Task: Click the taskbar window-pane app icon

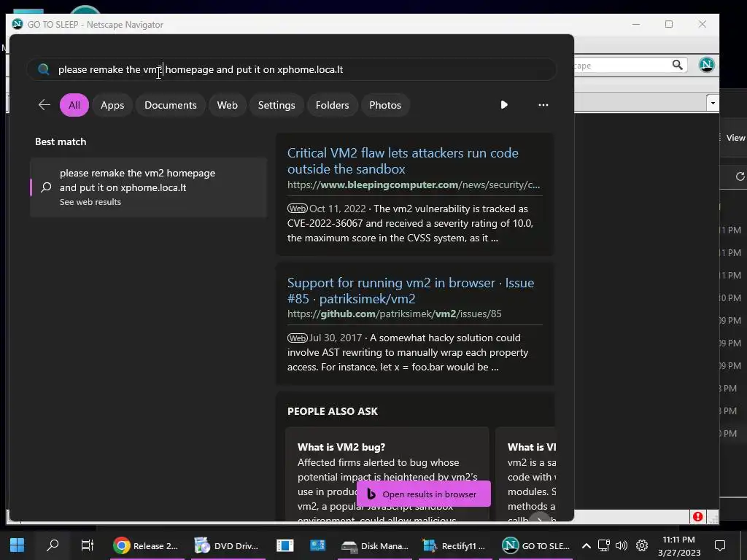Action: pos(285,545)
